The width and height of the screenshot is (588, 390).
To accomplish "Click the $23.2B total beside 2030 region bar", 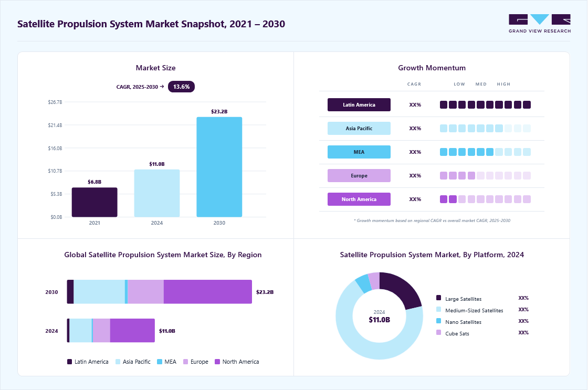I will coord(265,292).
